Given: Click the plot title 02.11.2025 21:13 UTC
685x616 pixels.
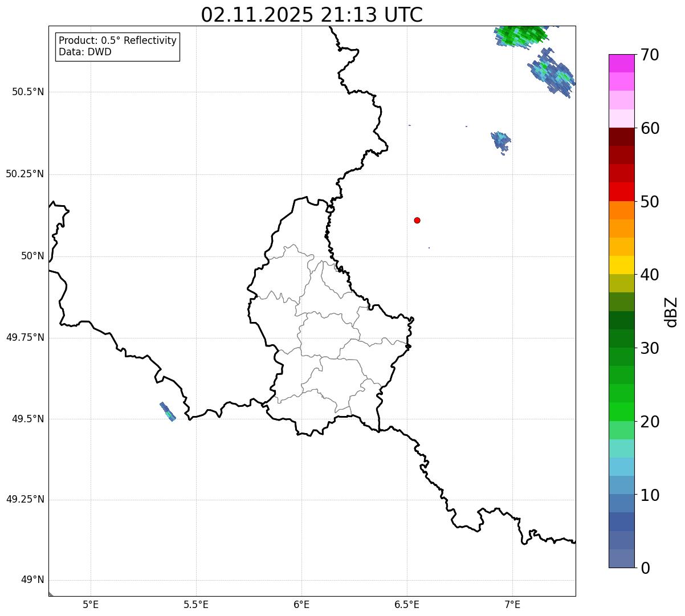Looking at the screenshot, I should (x=312, y=15).
